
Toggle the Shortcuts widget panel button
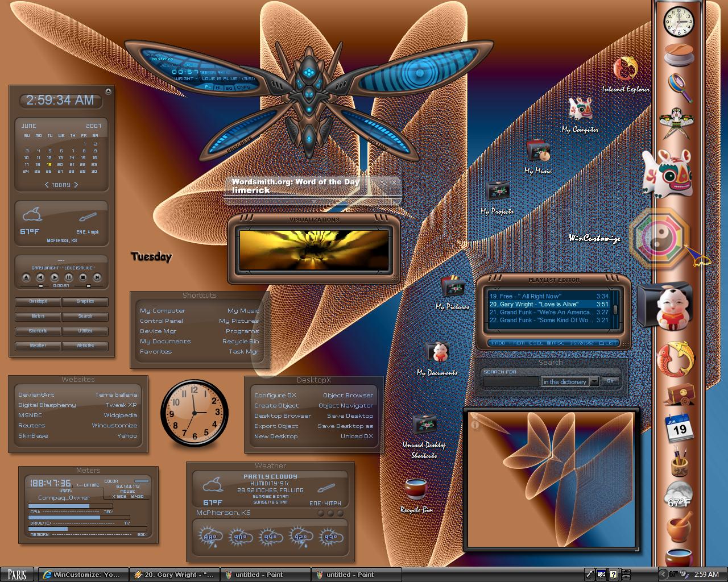[38, 331]
